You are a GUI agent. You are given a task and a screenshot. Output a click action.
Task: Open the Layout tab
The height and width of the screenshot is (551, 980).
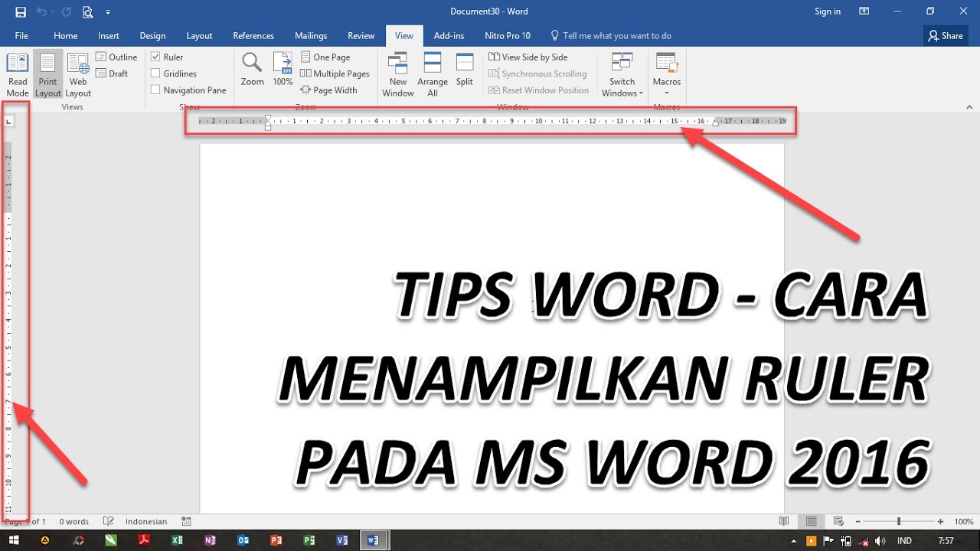coord(199,36)
